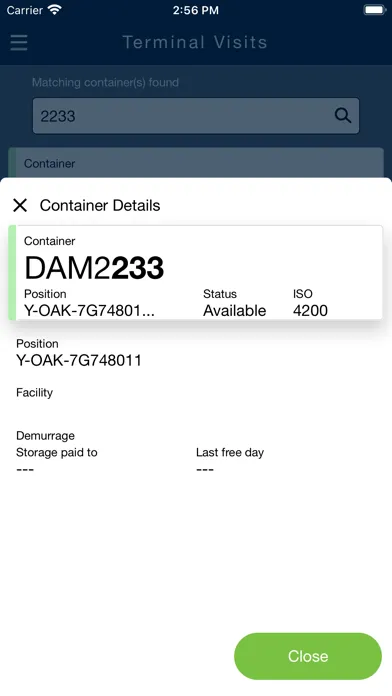Tap the battery indicator icon
Viewport: 392px width, 696px height.
coord(375,10)
